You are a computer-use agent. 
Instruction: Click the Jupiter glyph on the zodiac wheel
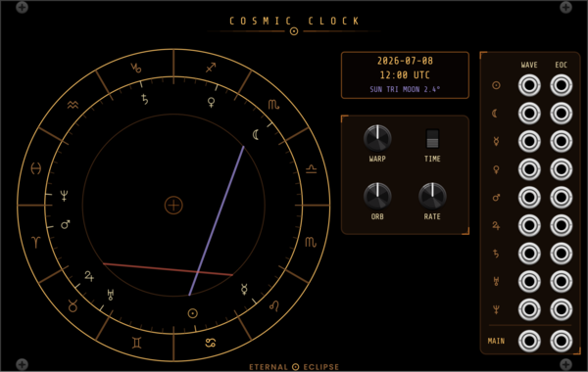[x=89, y=276]
